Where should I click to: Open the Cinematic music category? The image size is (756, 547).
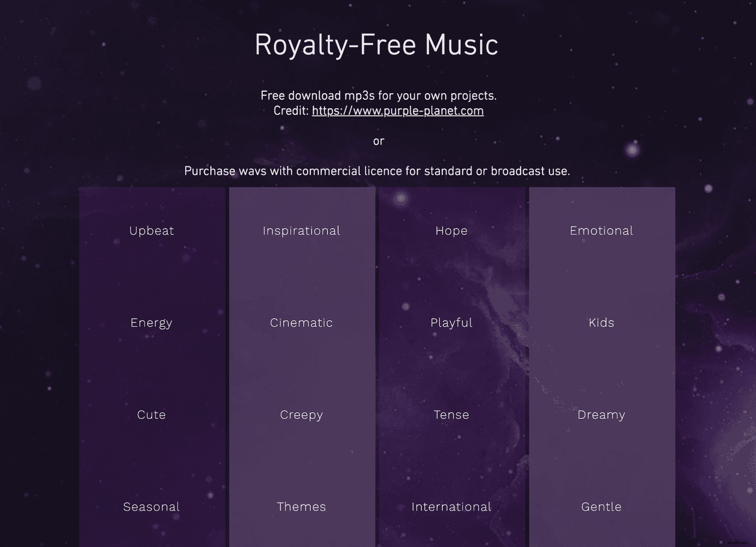point(301,323)
